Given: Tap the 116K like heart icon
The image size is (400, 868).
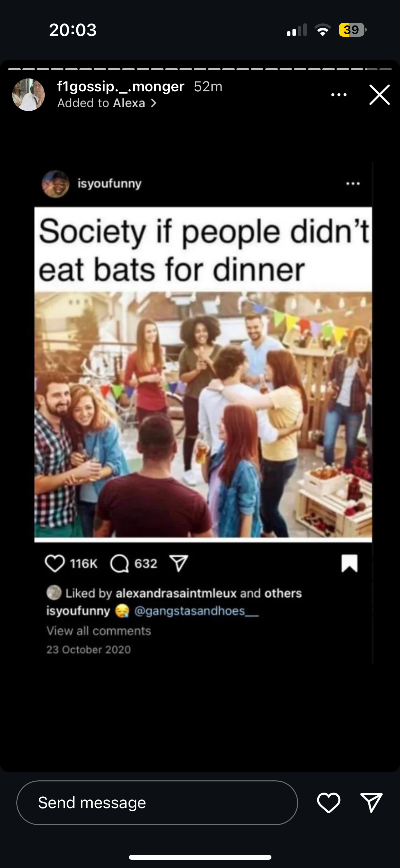Looking at the screenshot, I should click(55, 563).
